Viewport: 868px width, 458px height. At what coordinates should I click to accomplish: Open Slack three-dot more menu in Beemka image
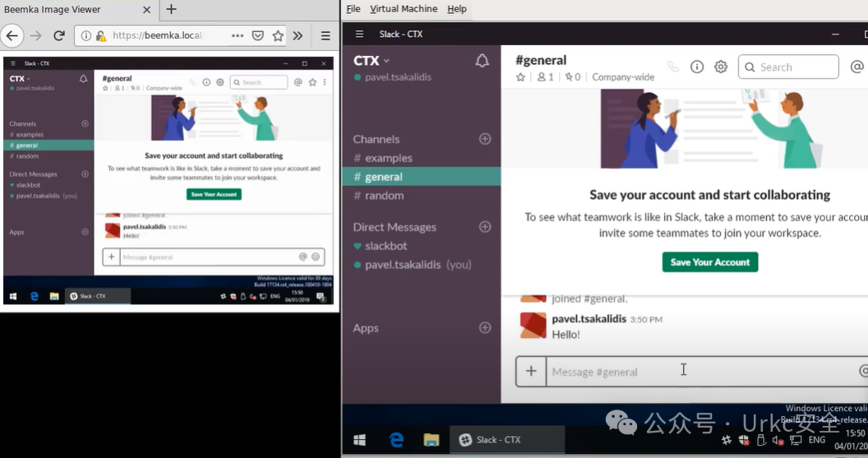click(x=325, y=82)
